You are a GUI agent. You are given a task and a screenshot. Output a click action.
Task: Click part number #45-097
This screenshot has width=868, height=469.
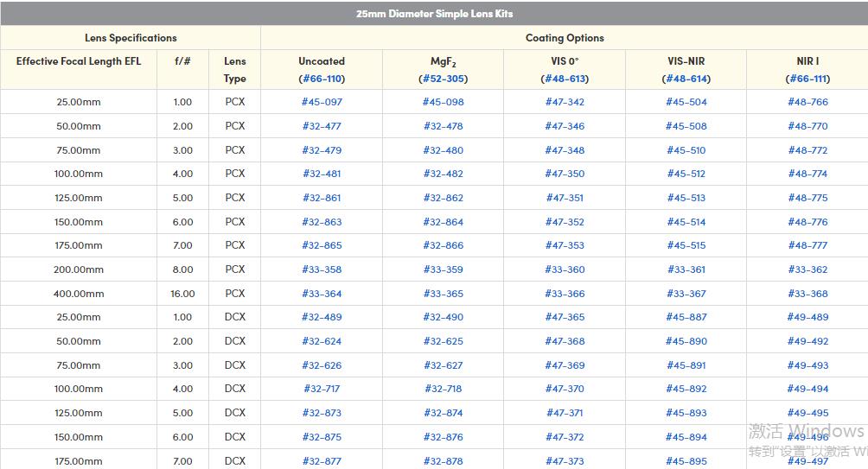(322, 102)
